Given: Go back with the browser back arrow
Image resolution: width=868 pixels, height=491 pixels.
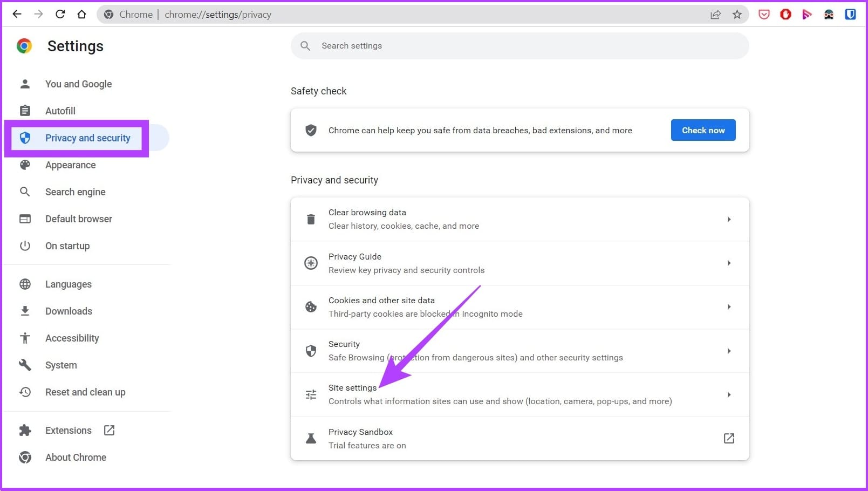Looking at the screenshot, I should click(x=17, y=15).
